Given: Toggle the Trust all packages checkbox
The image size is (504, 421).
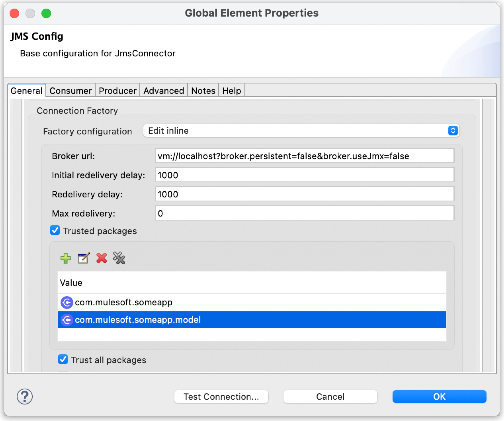Looking at the screenshot, I should click(63, 359).
